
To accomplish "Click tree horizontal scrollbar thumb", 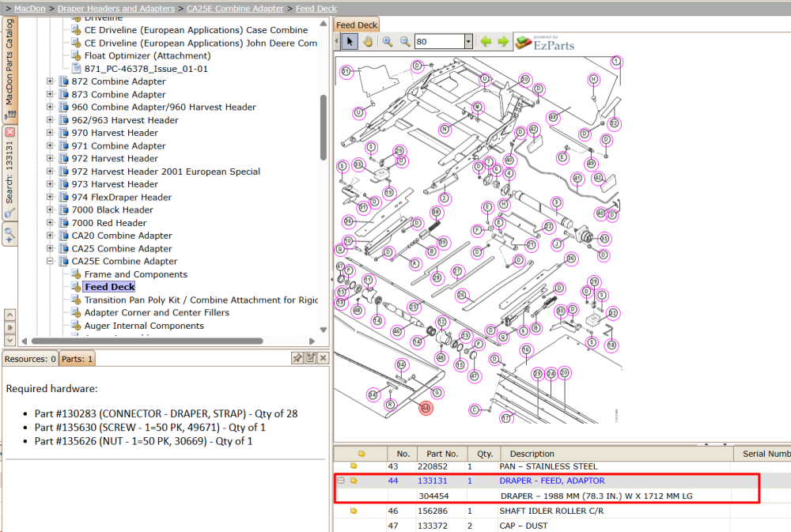I will tap(147, 341).
